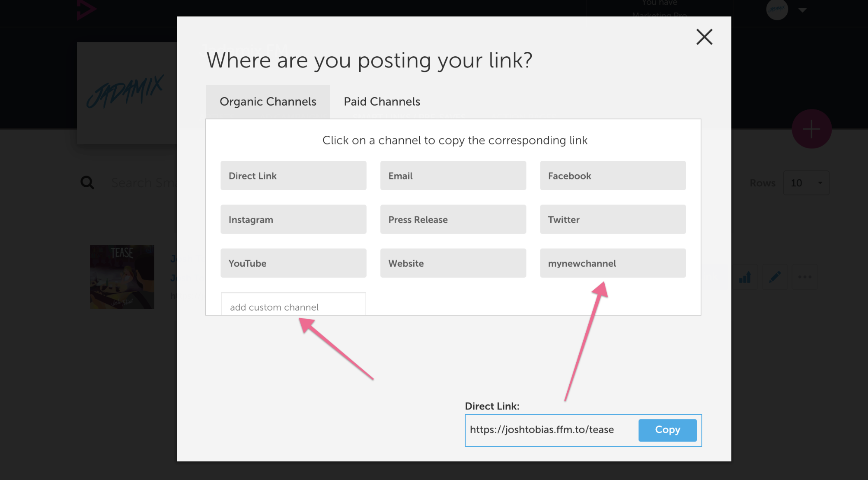Screen dimensions: 868x480
Task: Open the Paid Channels tab
Action: pos(382,102)
